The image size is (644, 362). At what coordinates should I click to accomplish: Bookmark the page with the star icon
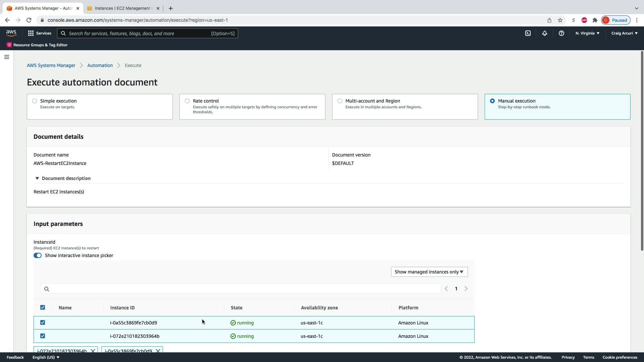pyautogui.click(x=560, y=20)
